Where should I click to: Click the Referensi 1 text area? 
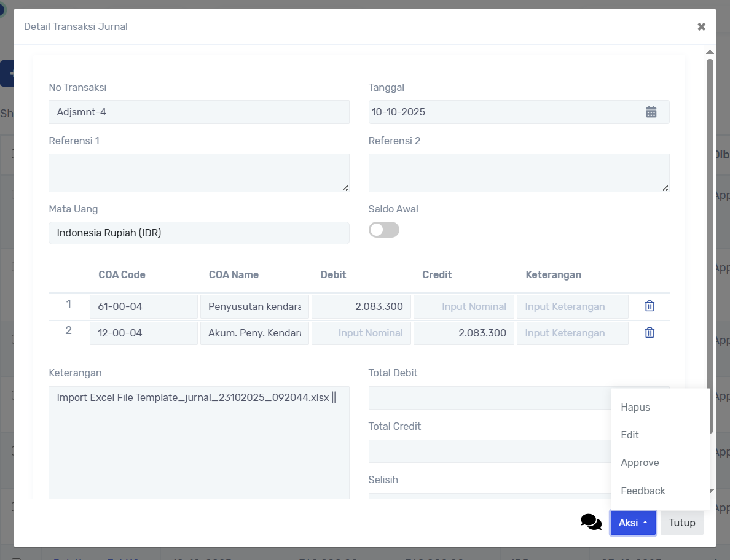(x=198, y=173)
